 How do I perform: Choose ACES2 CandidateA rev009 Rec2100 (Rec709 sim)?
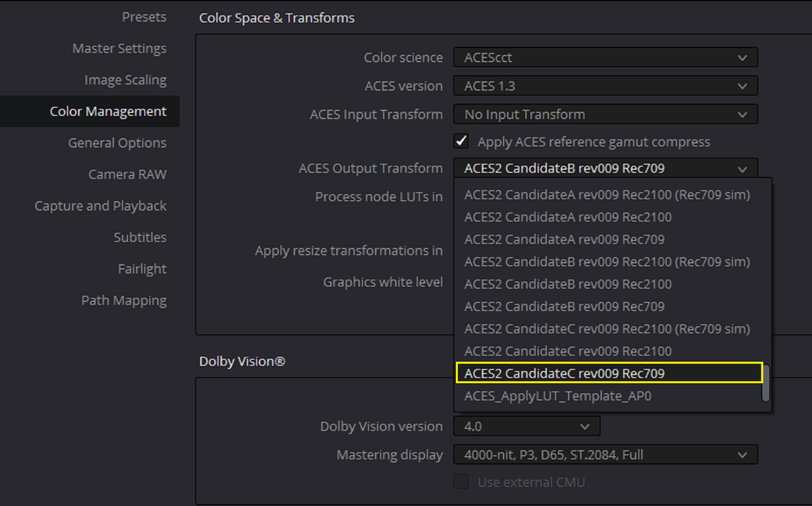click(607, 195)
